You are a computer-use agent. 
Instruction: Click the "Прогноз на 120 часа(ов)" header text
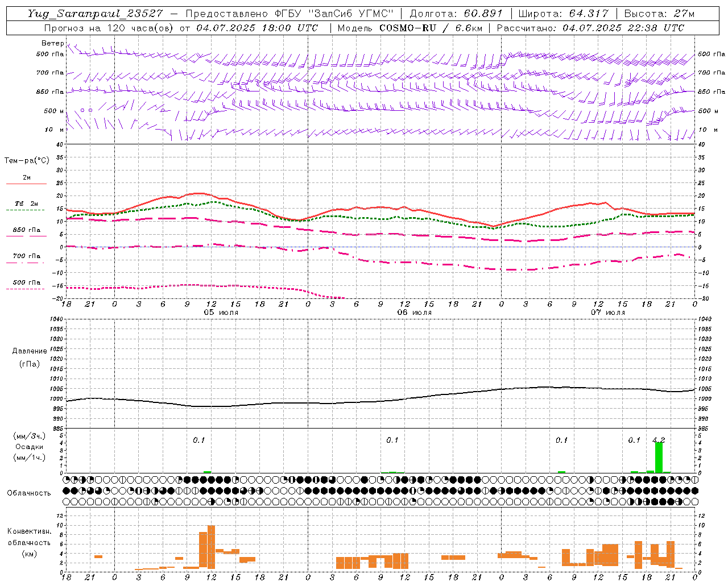point(109,28)
